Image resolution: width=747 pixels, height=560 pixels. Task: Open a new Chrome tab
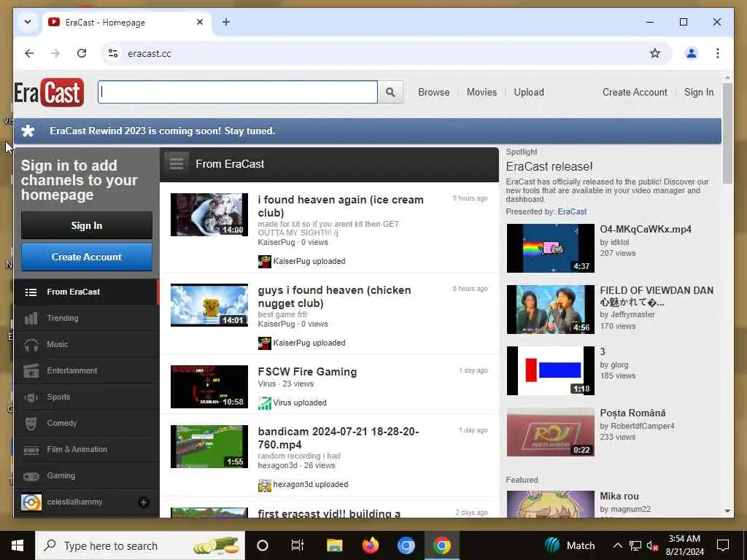pos(226,22)
